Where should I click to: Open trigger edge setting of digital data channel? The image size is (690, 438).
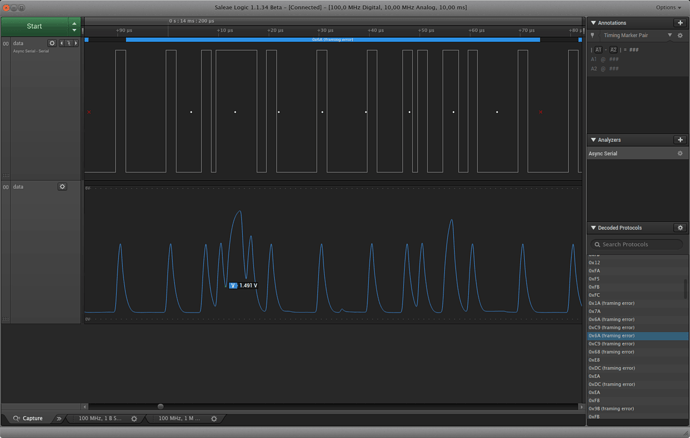point(69,43)
